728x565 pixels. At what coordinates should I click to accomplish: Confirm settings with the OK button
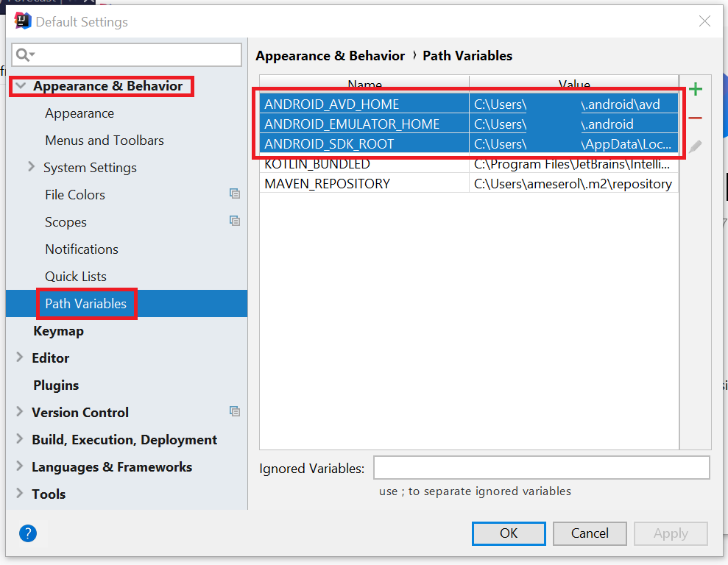pos(509,533)
